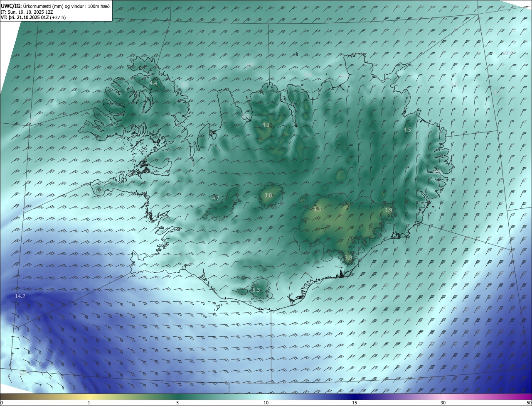Click the valid time line 'VT: þri. 21.10.2025 01Z (+37 h)'
This screenshot has width=532, height=406.
[x=33, y=17]
